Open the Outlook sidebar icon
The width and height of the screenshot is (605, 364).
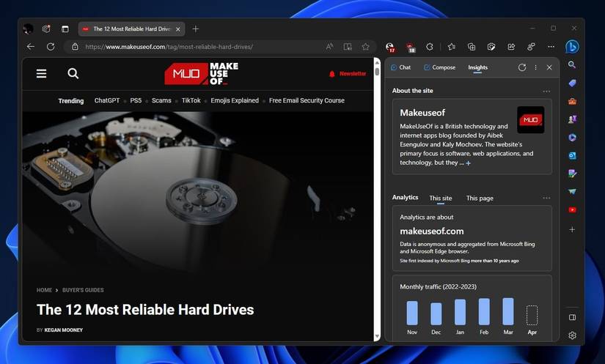tap(572, 155)
